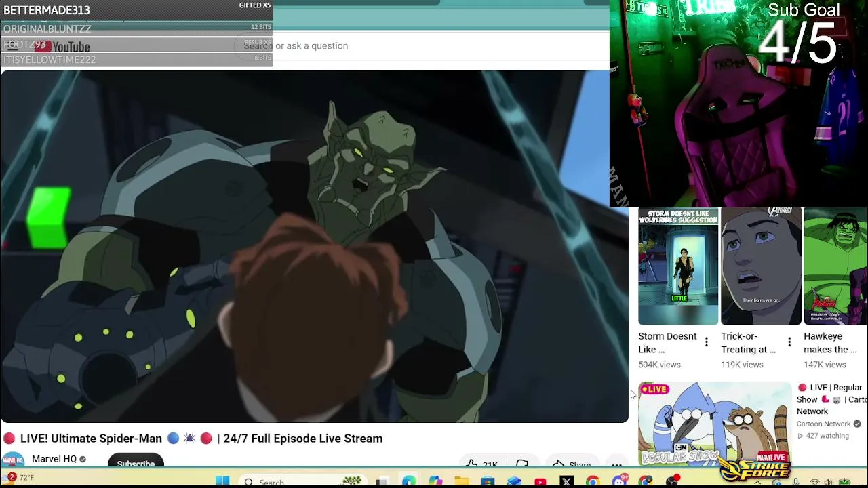Open the Storm Doesnt Like short title
This screenshot has height=488, width=868.
tap(667, 343)
